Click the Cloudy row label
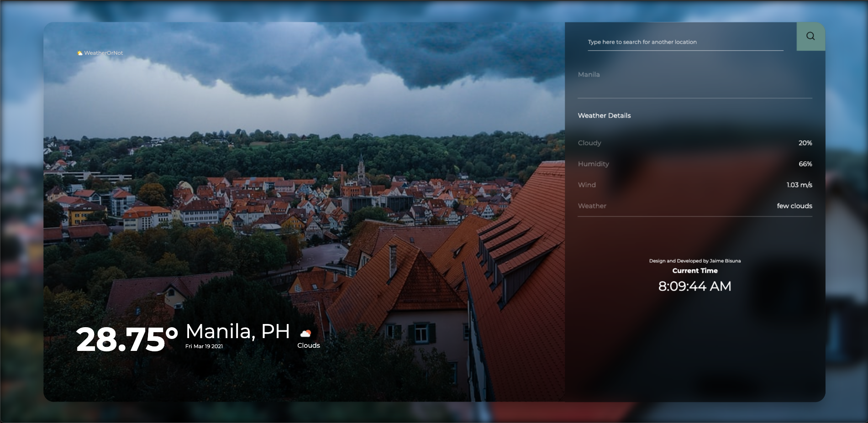This screenshot has height=423, width=868. tap(589, 143)
